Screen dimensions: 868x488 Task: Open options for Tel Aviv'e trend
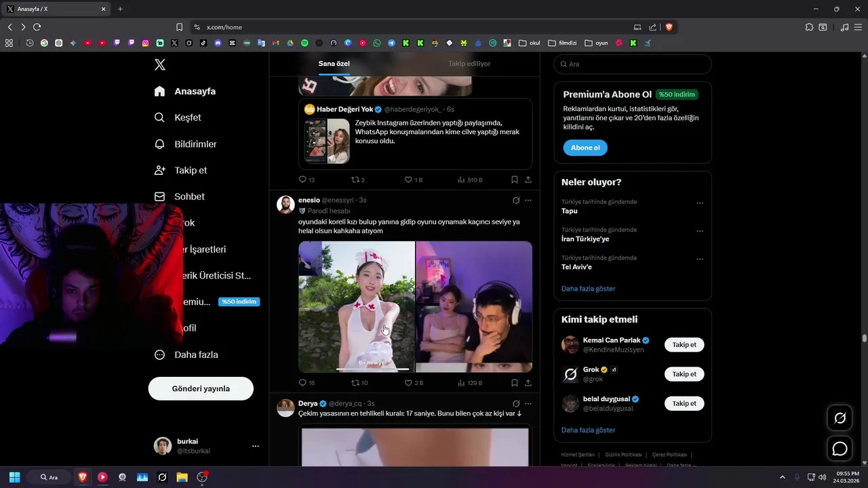[x=700, y=259]
